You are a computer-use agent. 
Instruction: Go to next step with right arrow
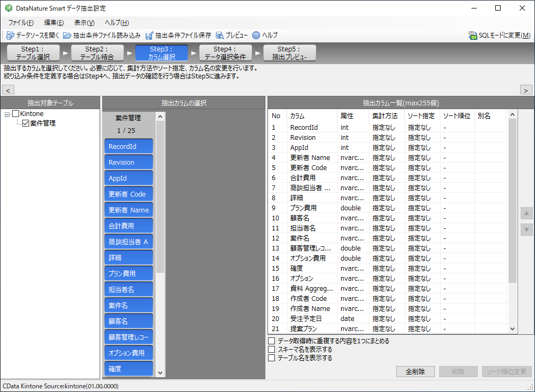526,90
